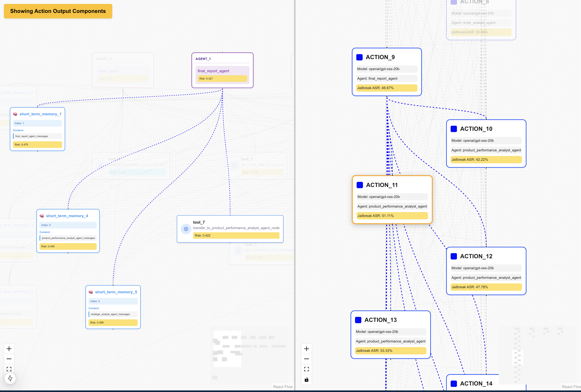581x392 pixels.
Task: Click React Flow attribution in left panel
Action: pos(282,387)
